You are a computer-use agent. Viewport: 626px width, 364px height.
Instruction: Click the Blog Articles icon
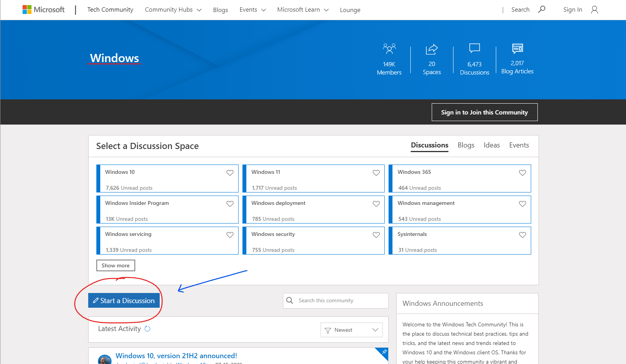coord(517,48)
